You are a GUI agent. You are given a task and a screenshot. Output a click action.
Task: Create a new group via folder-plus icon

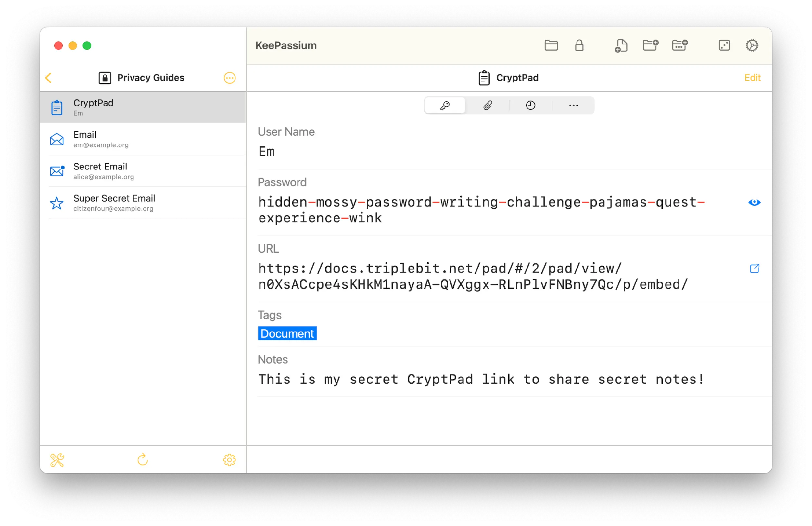[x=650, y=45]
